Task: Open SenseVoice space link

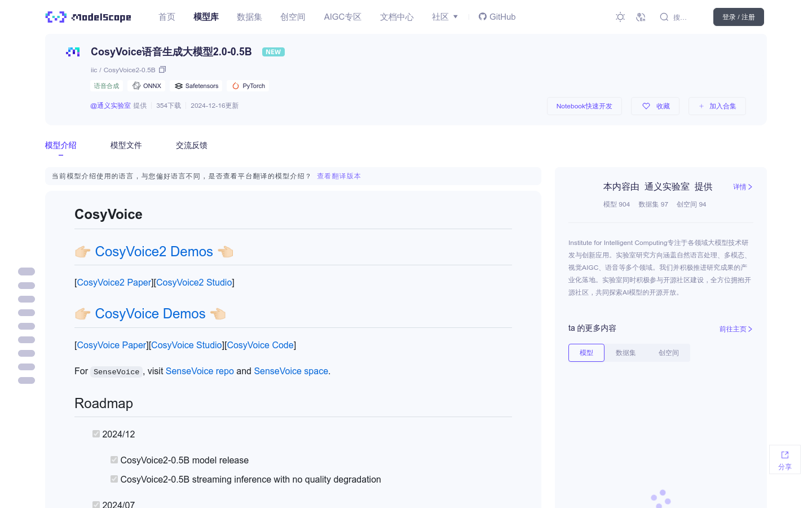Action: (291, 371)
